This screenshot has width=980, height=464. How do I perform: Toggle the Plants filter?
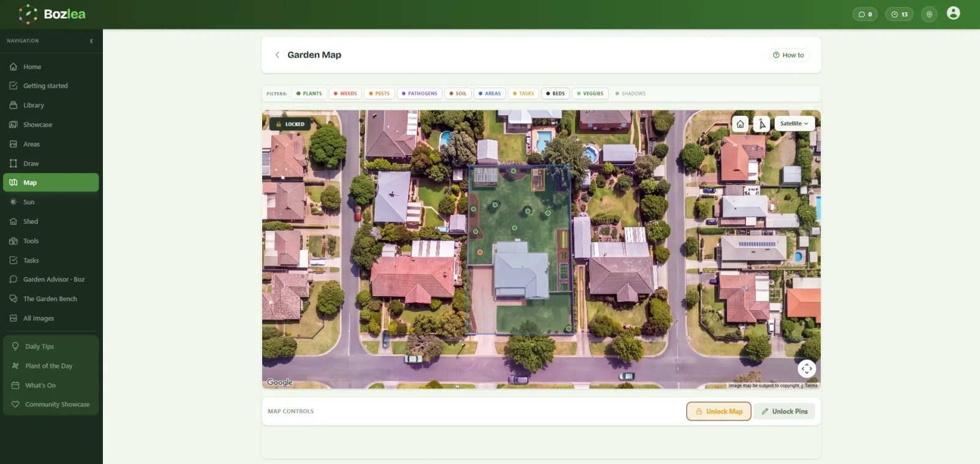pos(309,94)
